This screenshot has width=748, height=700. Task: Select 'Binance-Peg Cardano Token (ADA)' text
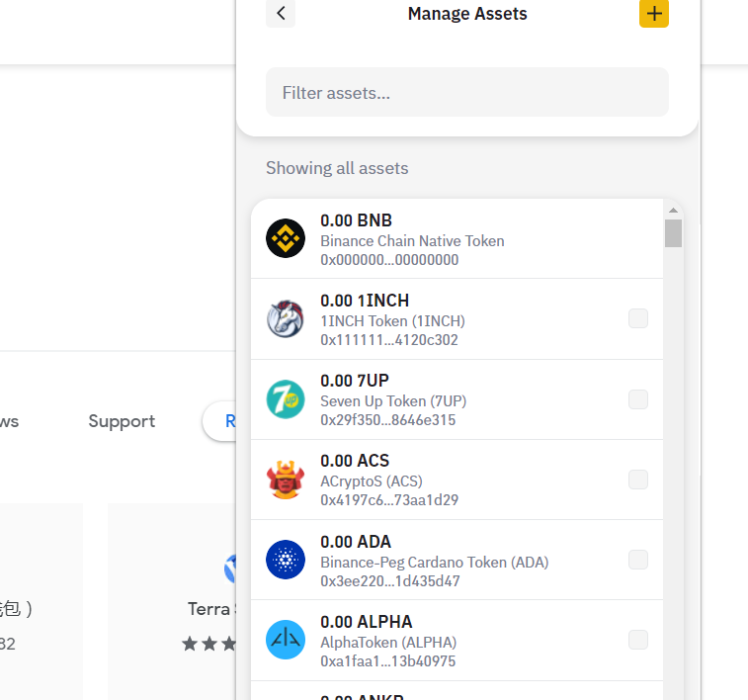[435, 563]
